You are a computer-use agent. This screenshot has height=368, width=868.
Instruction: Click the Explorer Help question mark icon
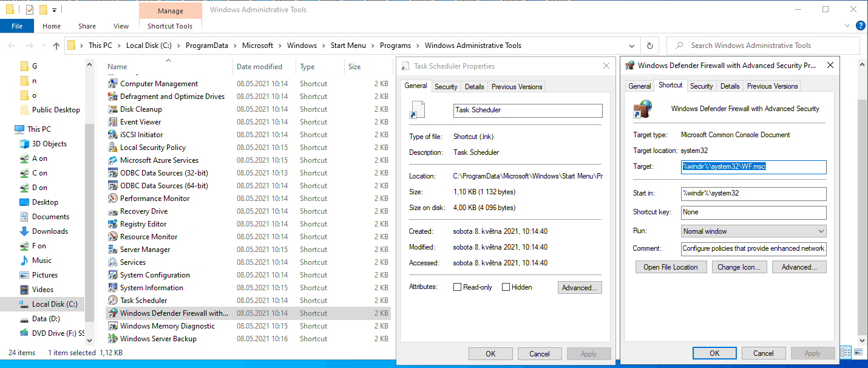pyautogui.click(x=860, y=26)
